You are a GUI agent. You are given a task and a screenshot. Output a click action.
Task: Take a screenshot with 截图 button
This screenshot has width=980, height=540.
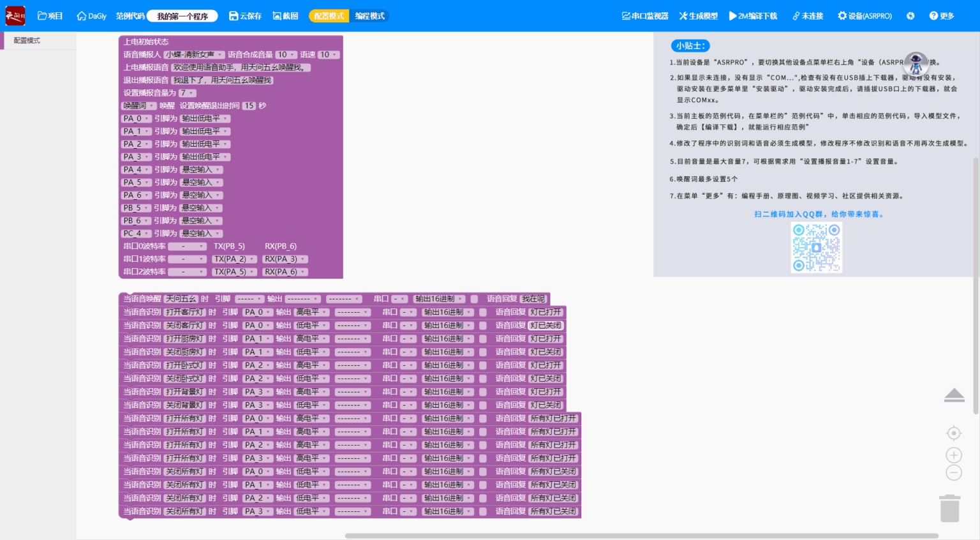tap(277, 16)
